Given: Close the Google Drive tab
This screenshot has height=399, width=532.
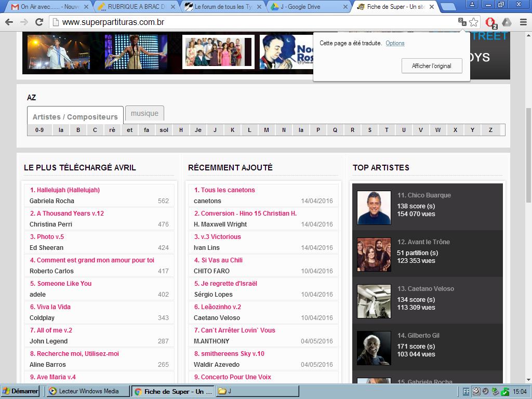Looking at the screenshot, I should [x=344, y=7].
